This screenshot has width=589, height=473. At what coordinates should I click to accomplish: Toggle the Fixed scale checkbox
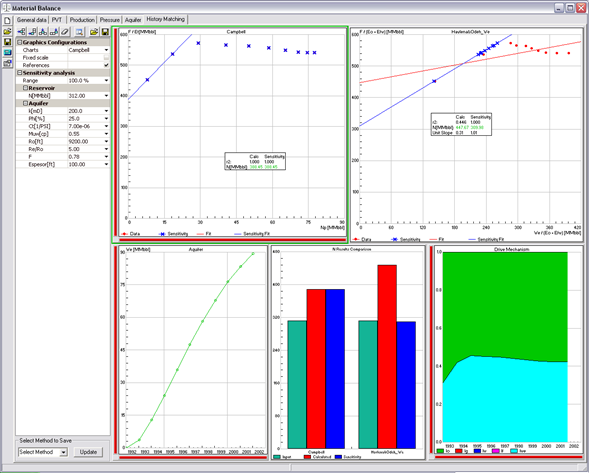click(x=106, y=57)
